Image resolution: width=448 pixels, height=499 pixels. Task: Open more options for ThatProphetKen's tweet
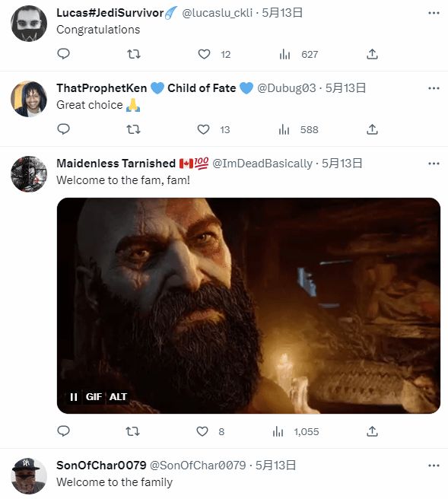[x=434, y=88]
